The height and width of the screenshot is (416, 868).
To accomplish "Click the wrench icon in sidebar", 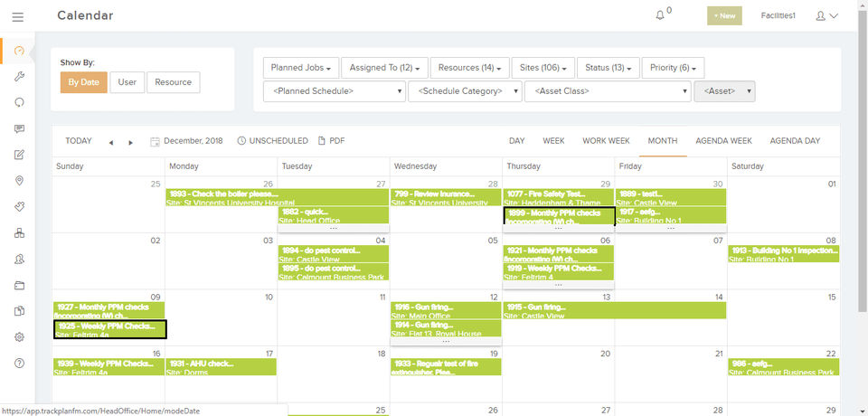I will tap(19, 77).
